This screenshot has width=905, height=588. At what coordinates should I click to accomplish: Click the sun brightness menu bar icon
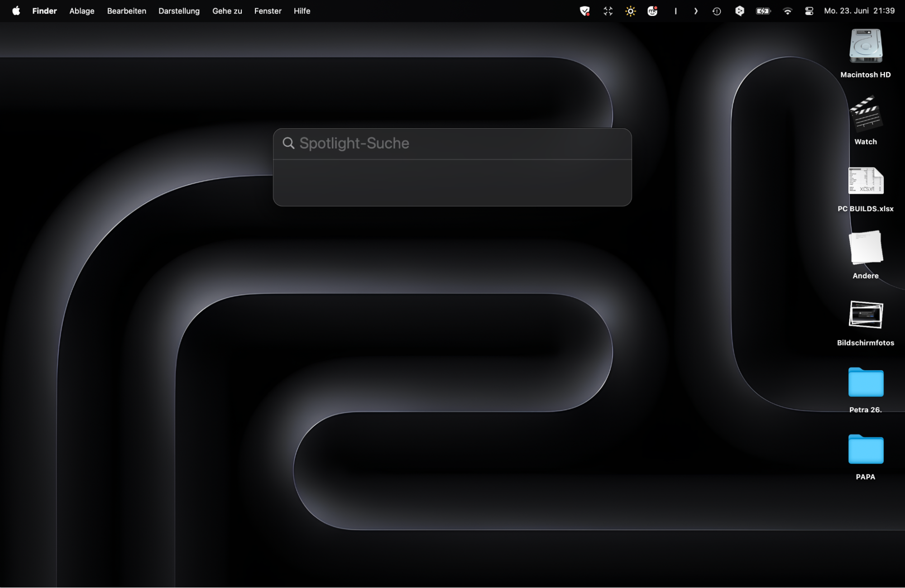tap(630, 11)
